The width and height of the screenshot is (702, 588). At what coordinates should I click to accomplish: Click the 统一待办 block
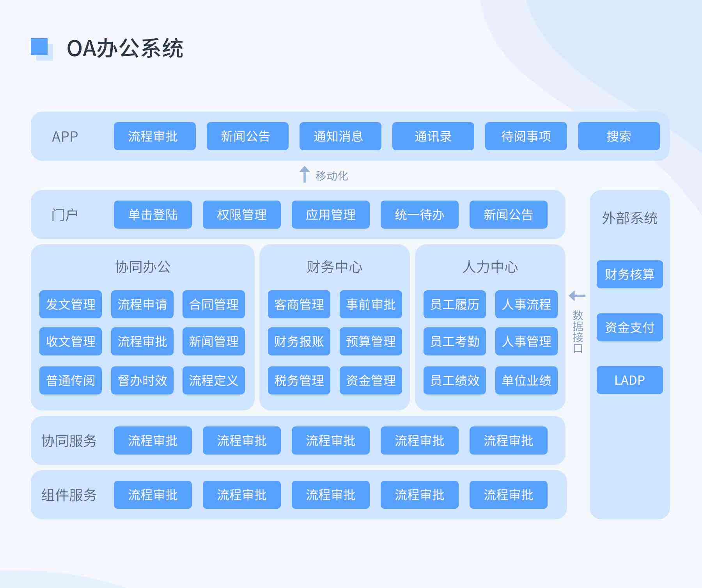(419, 215)
